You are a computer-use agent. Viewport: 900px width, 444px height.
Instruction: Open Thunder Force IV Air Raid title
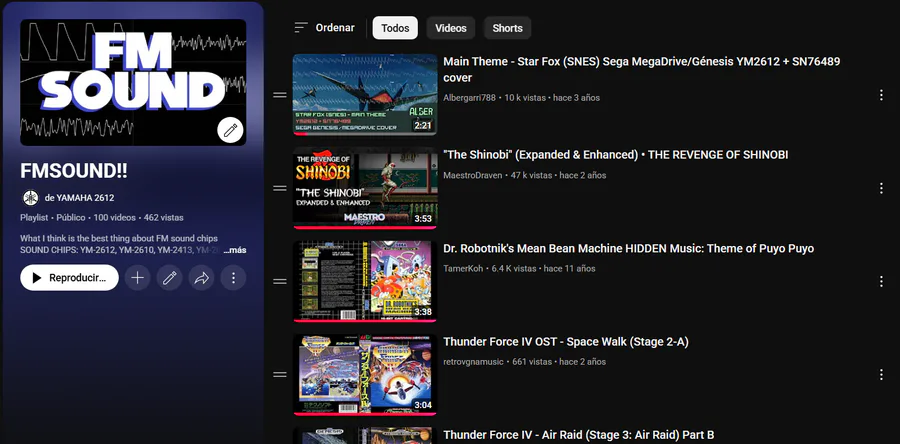[579, 435]
